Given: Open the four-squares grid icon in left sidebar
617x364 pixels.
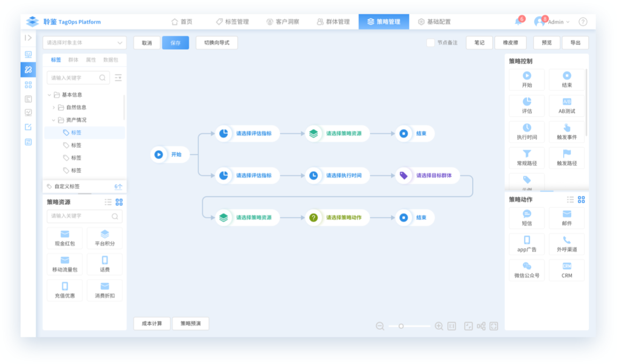Looking at the screenshot, I should [x=28, y=85].
